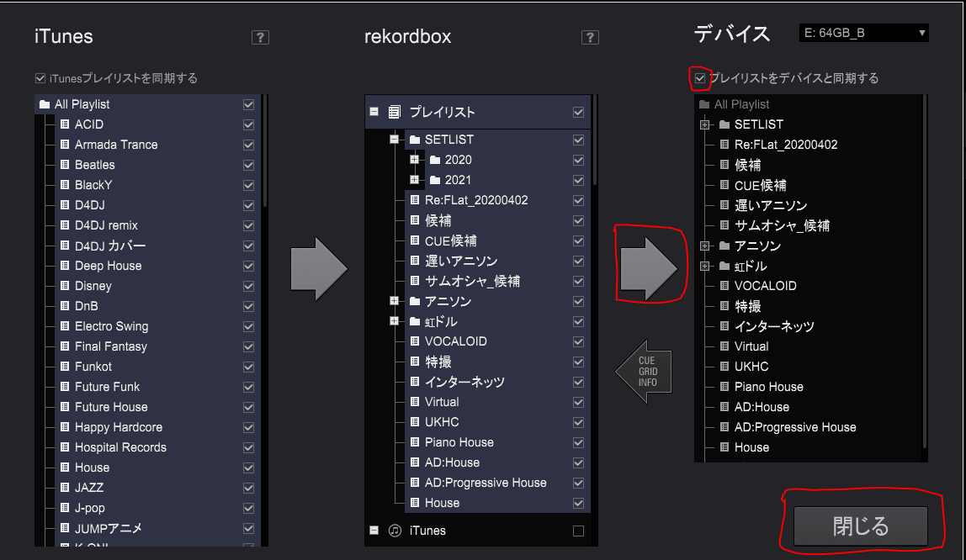Open the device dropdown E: 64GB_B

coord(863,33)
